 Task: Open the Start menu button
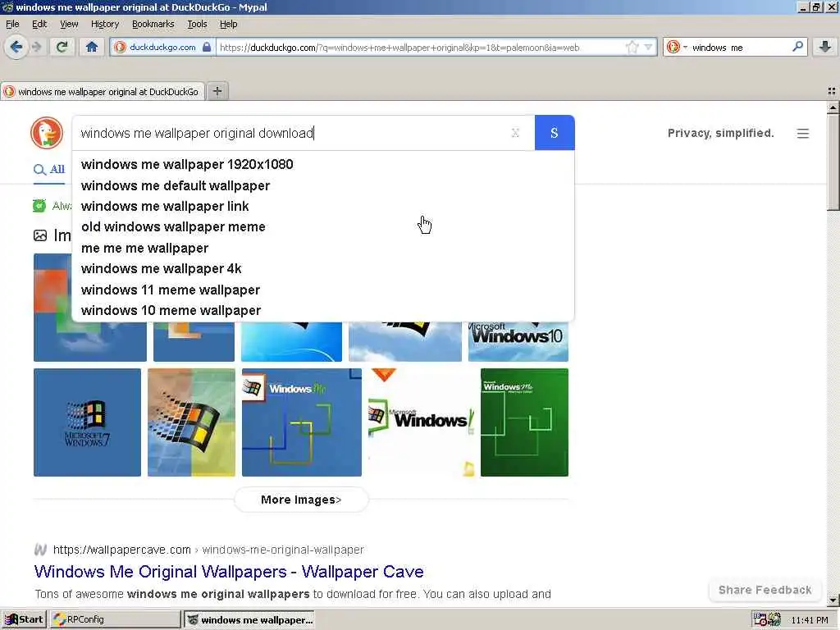tap(24, 619)
